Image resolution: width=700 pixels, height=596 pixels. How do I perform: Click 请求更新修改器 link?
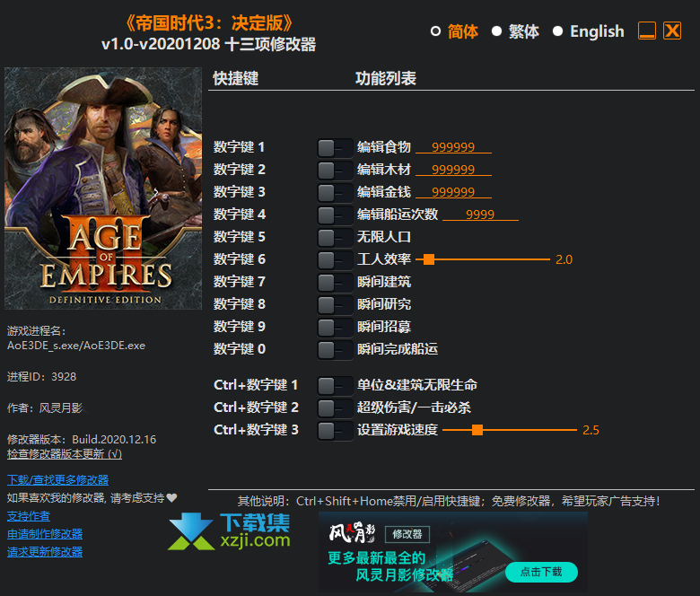45,552
